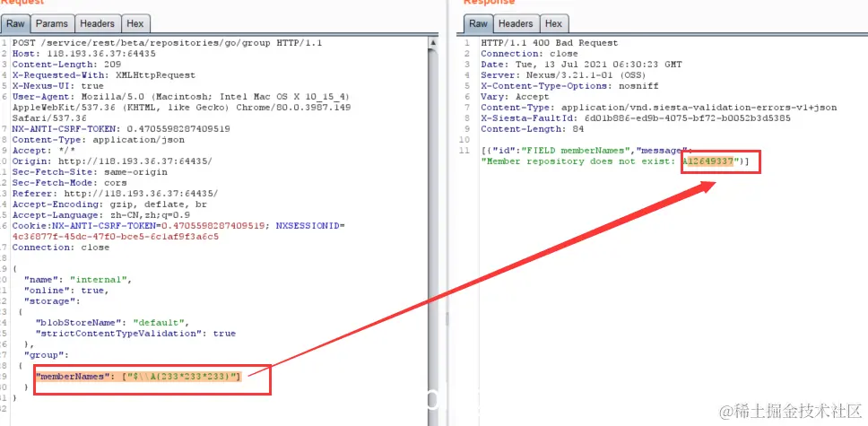The height and width of the screenshot is (426, 868).
Task: Click the HTTP/1.1 400 Bad Request status line
Action: [x=549, y=43]
